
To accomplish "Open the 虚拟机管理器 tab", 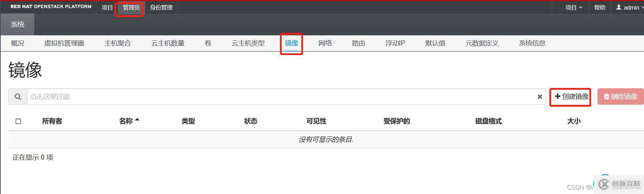I will point(64,43).
